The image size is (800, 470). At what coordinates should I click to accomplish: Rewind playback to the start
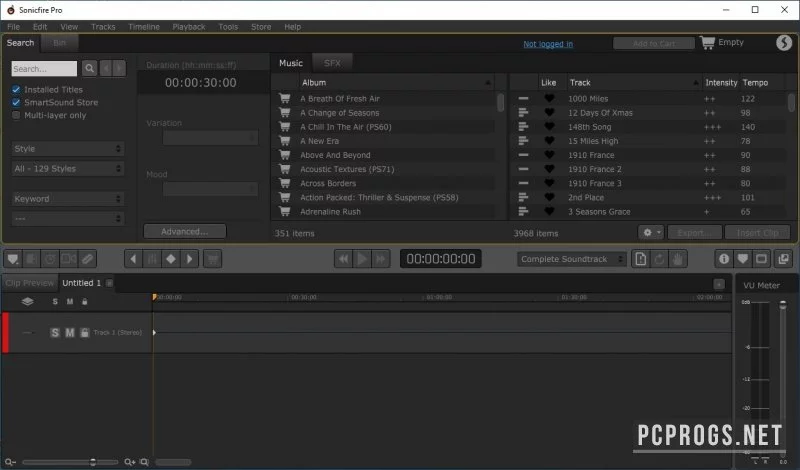(x=344, y=259)
